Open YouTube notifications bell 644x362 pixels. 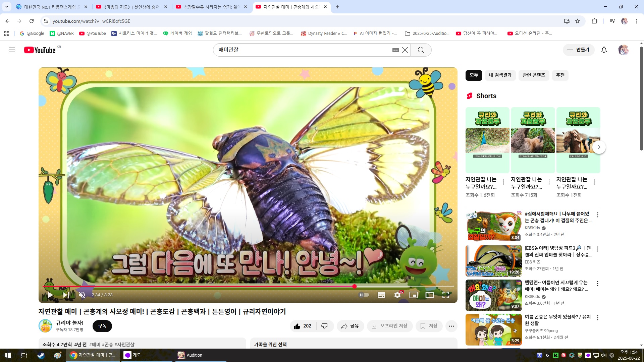[x=604, y=50]
